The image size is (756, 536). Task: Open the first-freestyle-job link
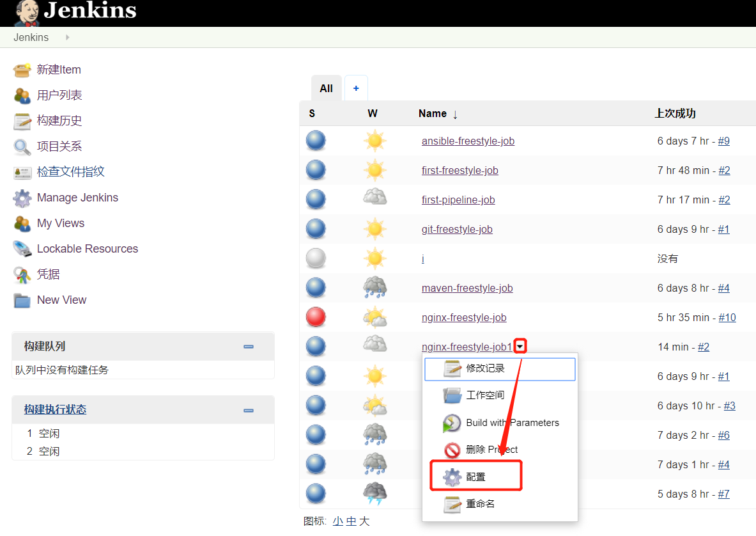[x=460, y=170]
